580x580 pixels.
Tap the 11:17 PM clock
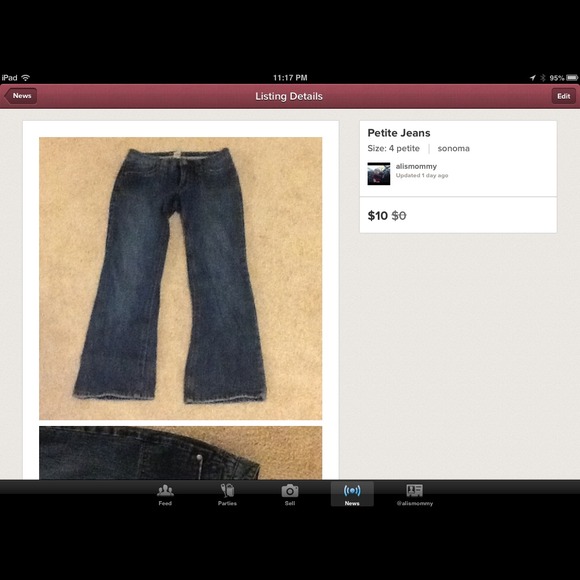pyautogui.click(x=290, y=78)
